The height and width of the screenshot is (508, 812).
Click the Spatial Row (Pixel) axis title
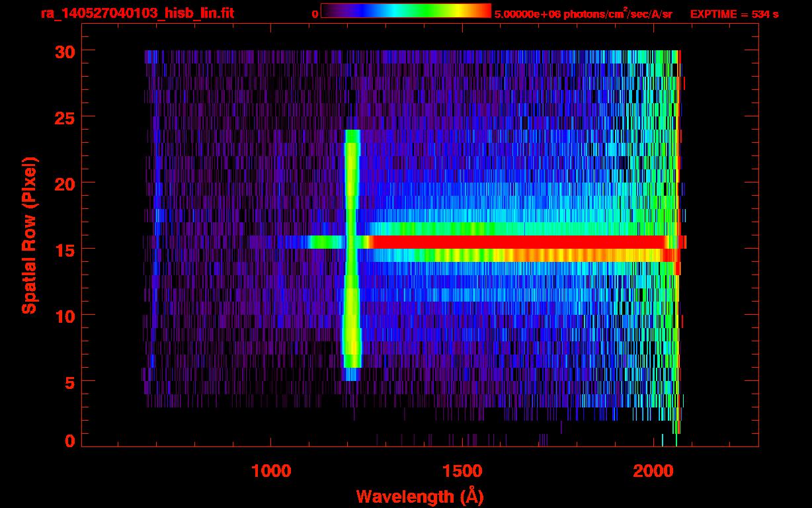coord(30,235)
